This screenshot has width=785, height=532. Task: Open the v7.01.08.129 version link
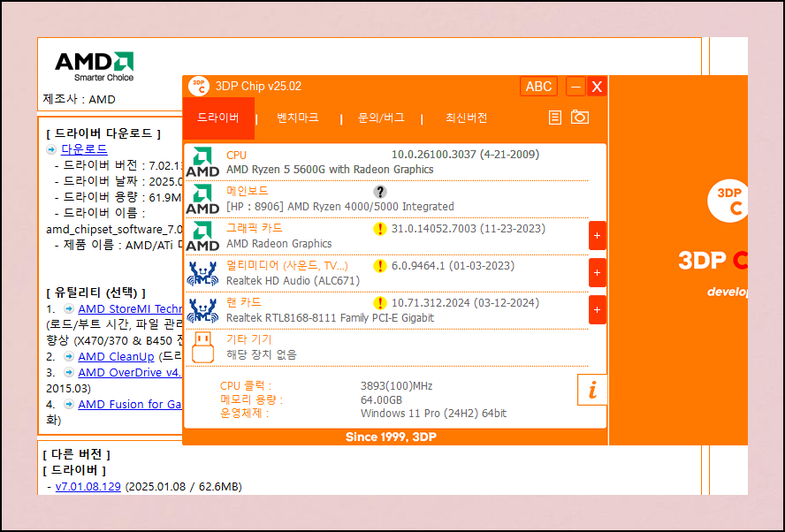click(x=88, y=486)
